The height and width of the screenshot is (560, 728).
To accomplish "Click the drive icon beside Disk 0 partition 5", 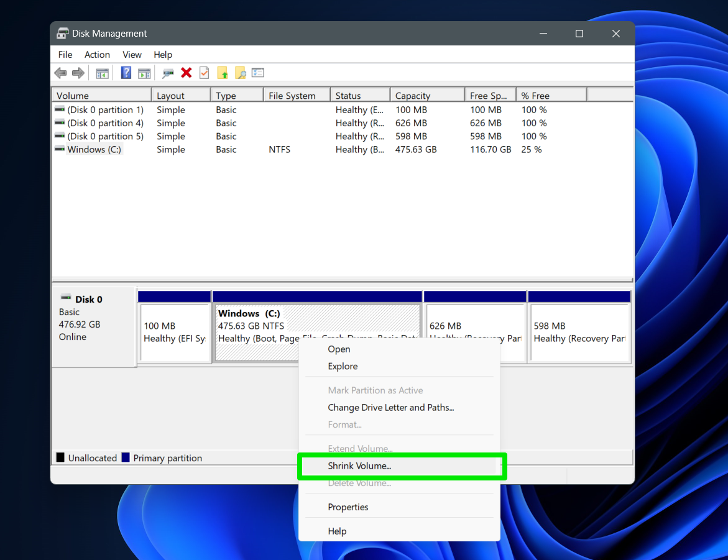I will pyautogui.click(x=60, y=136).
